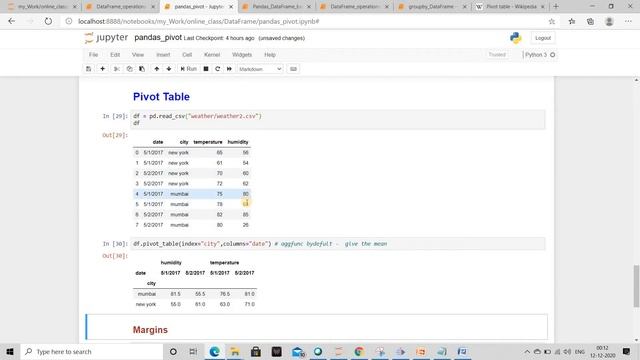Screen dimensions: 640x360
Task: Open Mail app in taskbar
Action: point(298,351)
